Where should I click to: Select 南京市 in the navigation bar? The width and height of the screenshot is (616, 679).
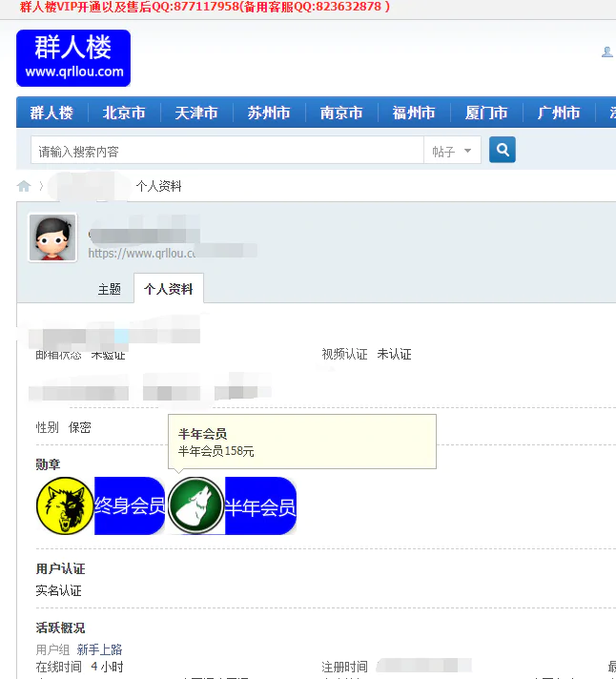point(341,113)
